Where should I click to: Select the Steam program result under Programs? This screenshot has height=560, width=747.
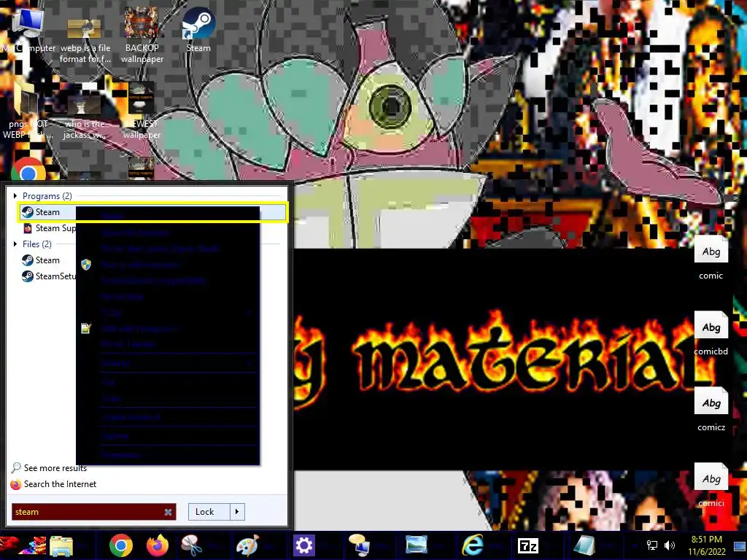click(x=152, y=212)
